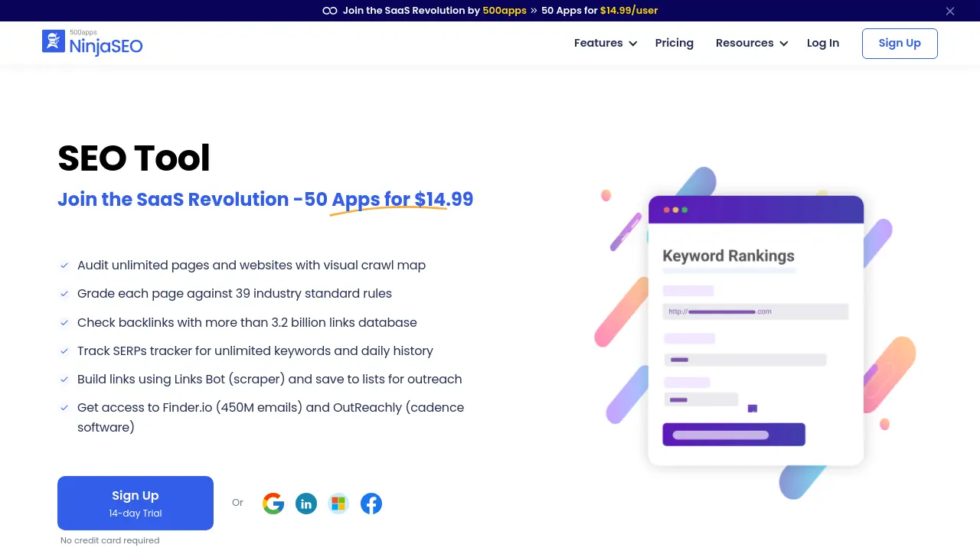Click 'Join the SaaS Revolution -50 Apps for $14.99' subtitle
Screen dimensions: 980x551
click(266, 199)
